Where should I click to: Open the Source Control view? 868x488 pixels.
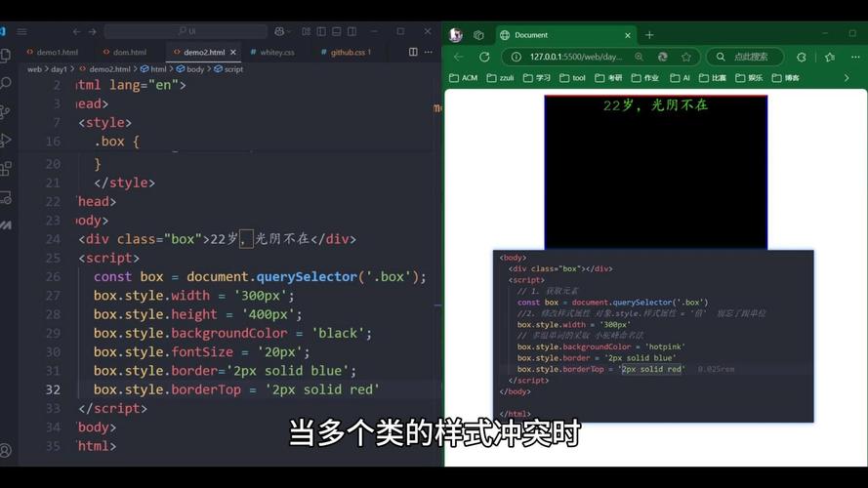pyautogui.click(x=5, y=112)
